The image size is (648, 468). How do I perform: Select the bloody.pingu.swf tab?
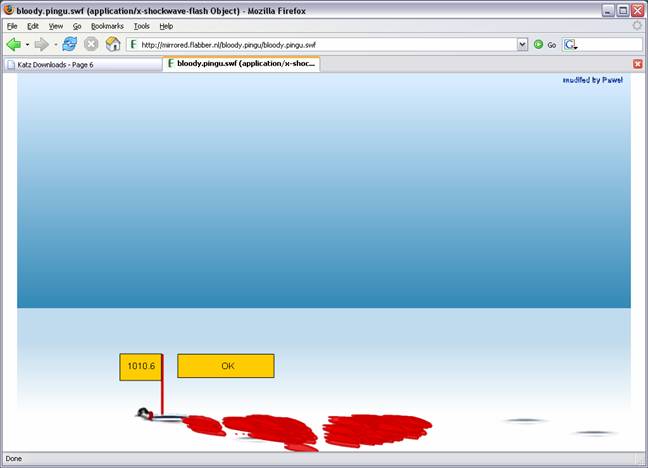click(241, 64)
